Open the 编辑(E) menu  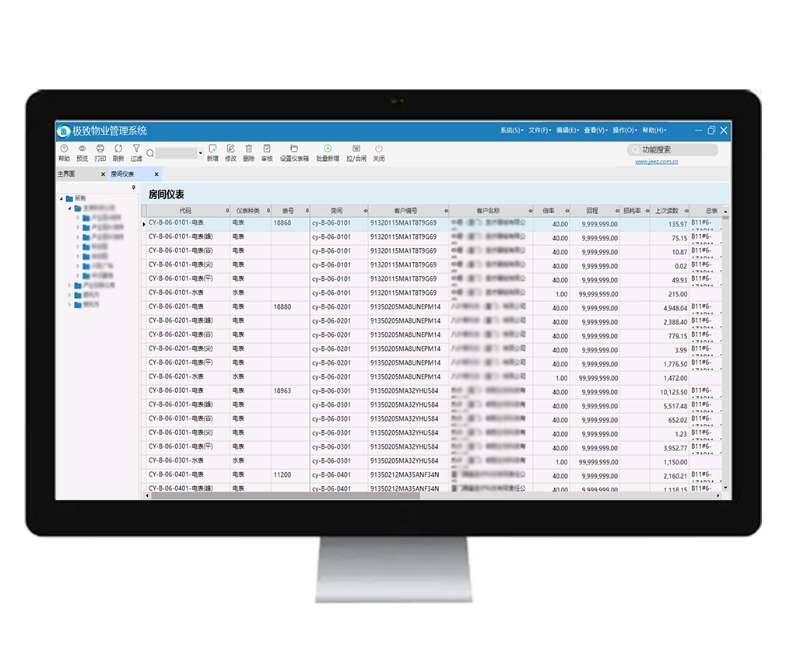tap(567, 131)
